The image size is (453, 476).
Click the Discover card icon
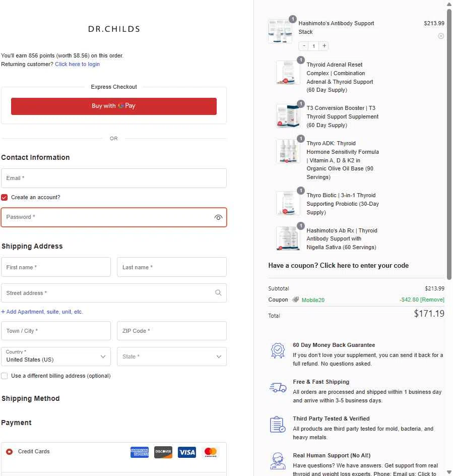click(x=163, y=452)
